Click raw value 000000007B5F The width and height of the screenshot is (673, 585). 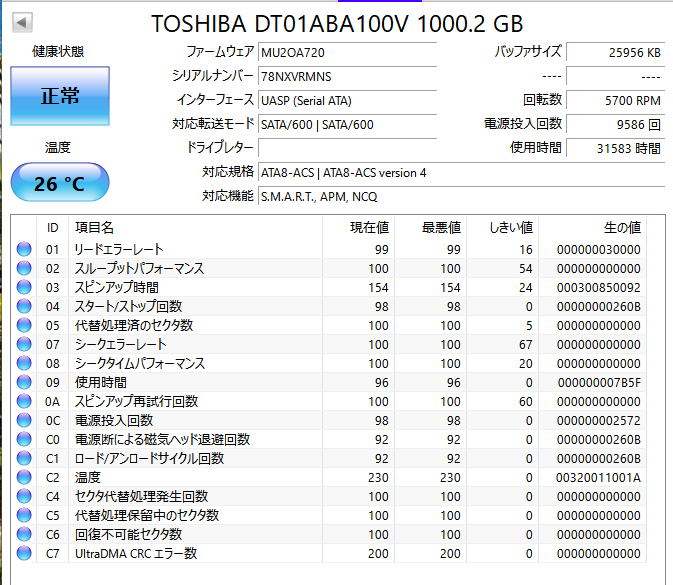pyautogui.click(x=599, y=382)
